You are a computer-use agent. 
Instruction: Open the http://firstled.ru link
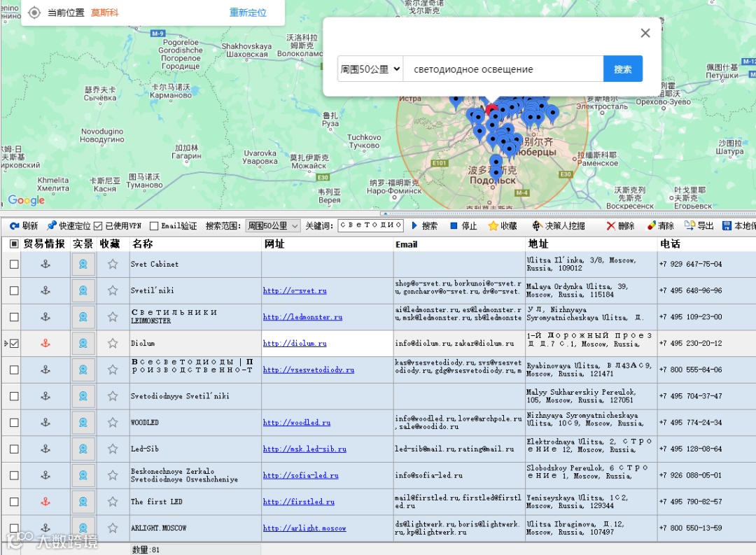[x=298, y=502]
